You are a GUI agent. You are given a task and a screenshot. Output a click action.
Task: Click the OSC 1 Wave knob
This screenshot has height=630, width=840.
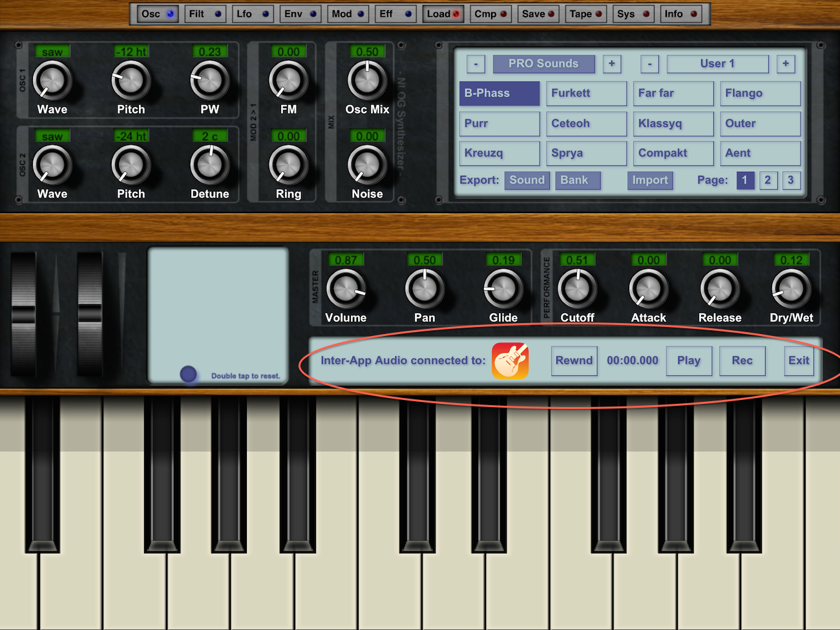52,81
